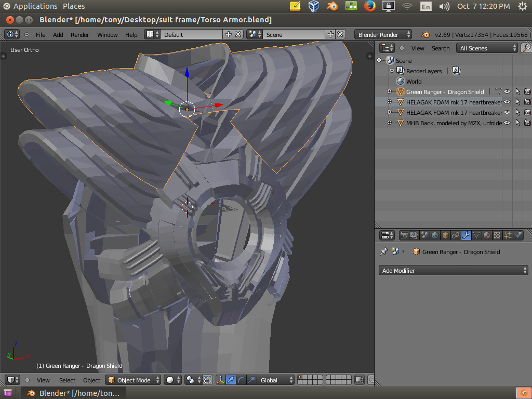Open the Texture properties checker tab

(497, 235)
